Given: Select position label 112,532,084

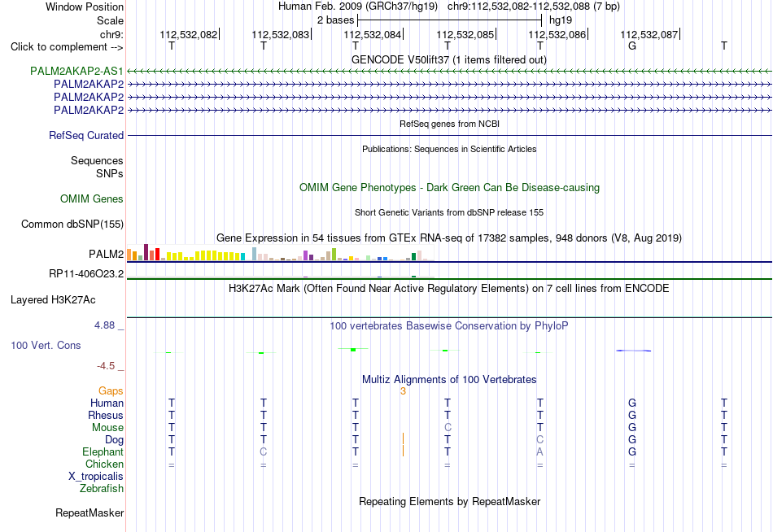Looking at the screenshot, I should [372, 34].
